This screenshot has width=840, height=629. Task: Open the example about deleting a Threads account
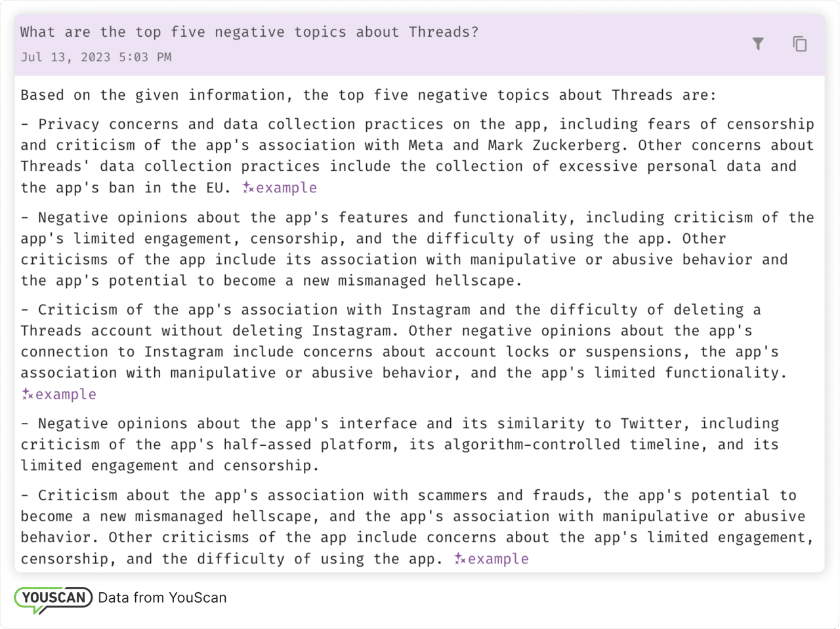65,394
